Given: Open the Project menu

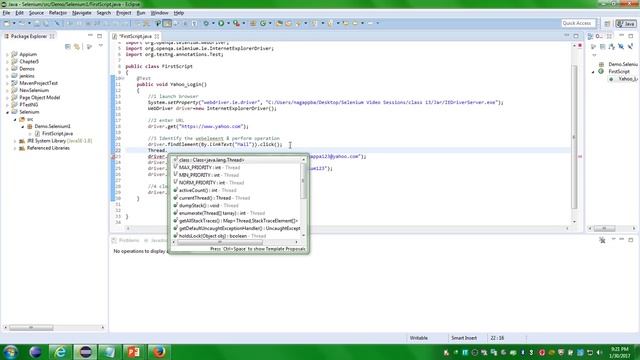Looking at the screenshot, I should click(124, 13).
